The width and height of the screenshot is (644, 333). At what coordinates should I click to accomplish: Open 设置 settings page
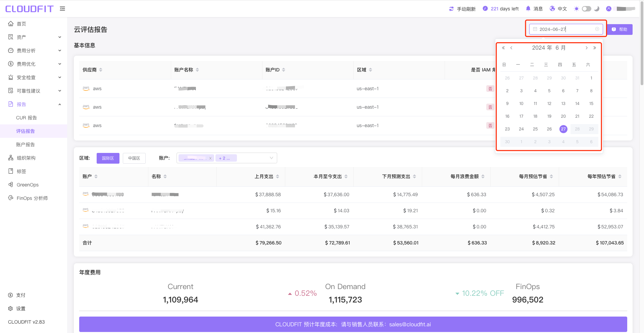[34, 309]
